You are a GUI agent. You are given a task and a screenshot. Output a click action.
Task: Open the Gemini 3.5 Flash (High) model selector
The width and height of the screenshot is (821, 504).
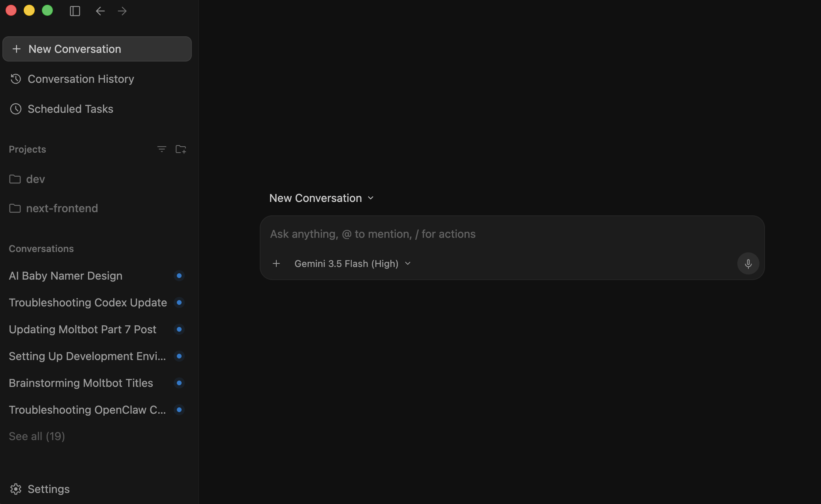click(x=352, y=263)
